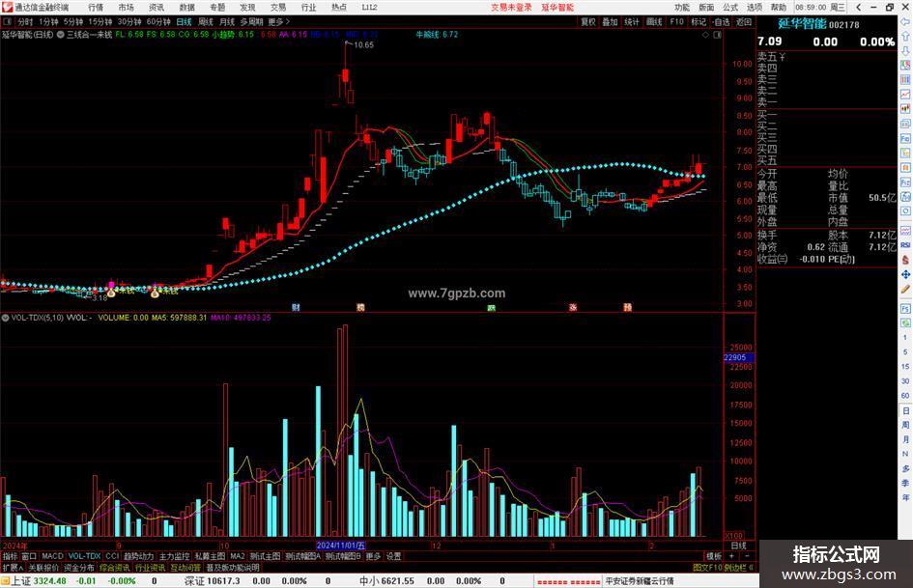Switch to the 分时 timeframe
Screen dimensions: 913x588
tap(25, 21)
